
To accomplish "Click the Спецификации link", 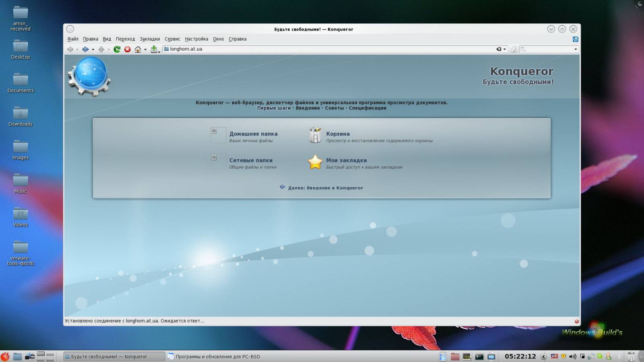I will point(367,108).
